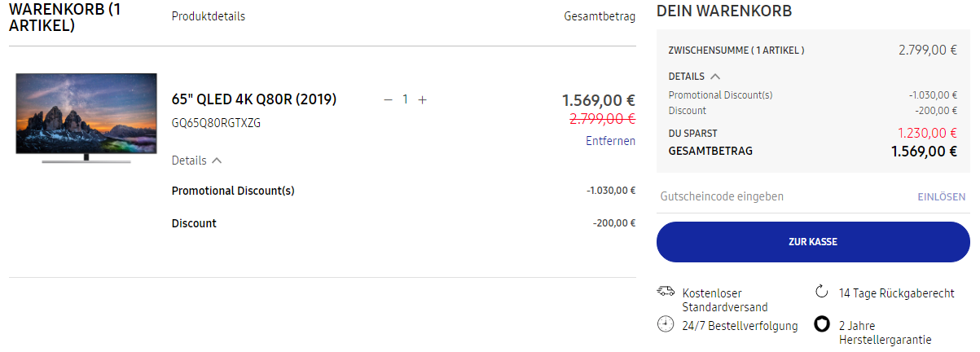
Task: Remove item via Entfernen link
Action: point(610,141)
